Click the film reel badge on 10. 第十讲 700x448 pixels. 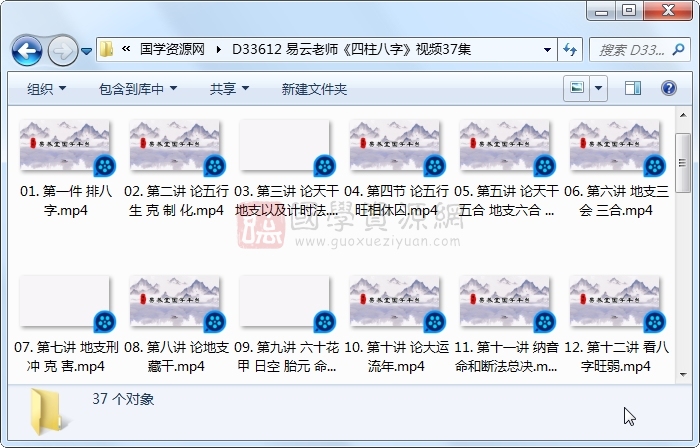[434, 322]
